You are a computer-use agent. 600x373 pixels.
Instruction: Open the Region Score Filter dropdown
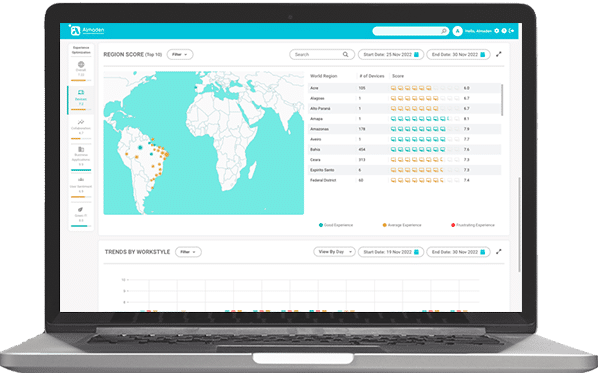click(180, 54)
